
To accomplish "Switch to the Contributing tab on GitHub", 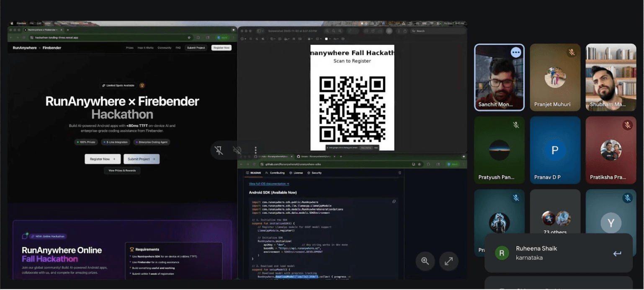I will click(x=277, y=173).
